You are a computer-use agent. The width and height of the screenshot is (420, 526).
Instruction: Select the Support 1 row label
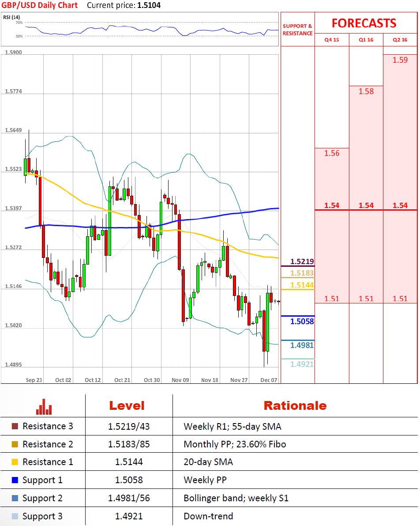tap(42, 480)
